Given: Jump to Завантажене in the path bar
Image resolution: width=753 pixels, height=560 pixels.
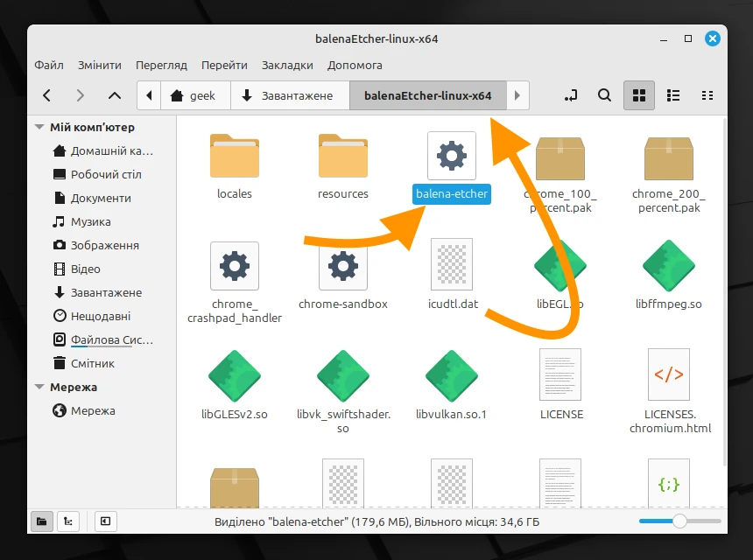Looking at the screenshot, I should (x=290, y=95).
